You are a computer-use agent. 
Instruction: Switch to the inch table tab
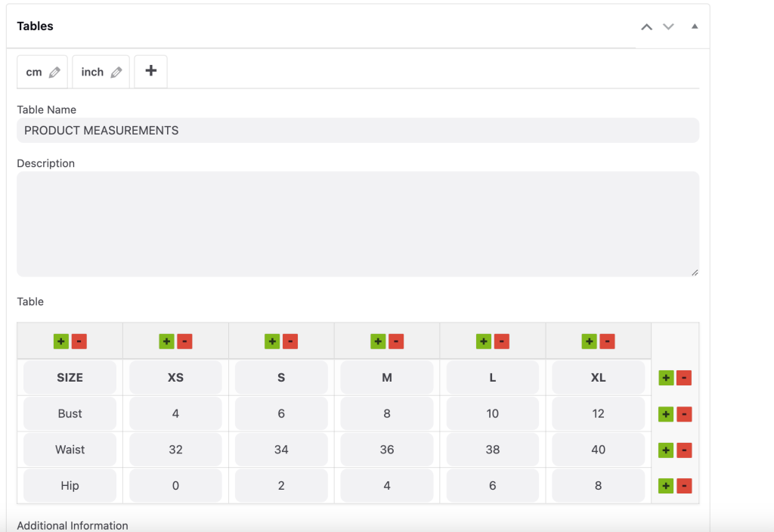[92, 73]
